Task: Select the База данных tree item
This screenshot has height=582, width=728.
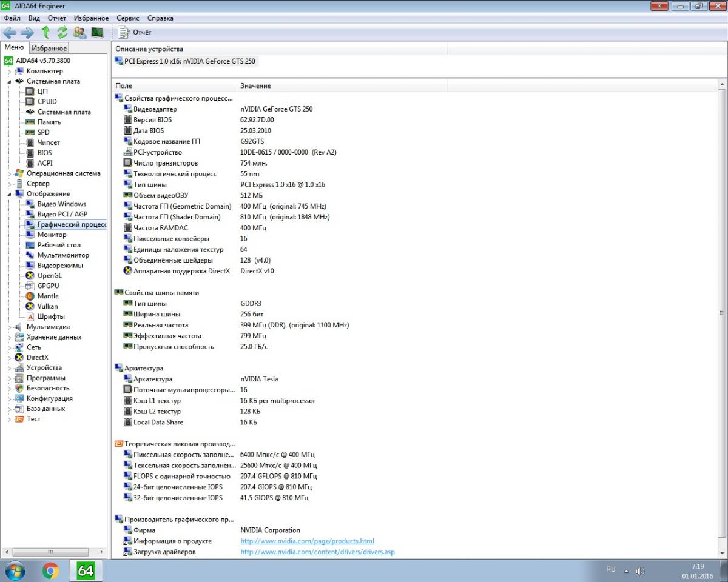Action: pos(45,409)
